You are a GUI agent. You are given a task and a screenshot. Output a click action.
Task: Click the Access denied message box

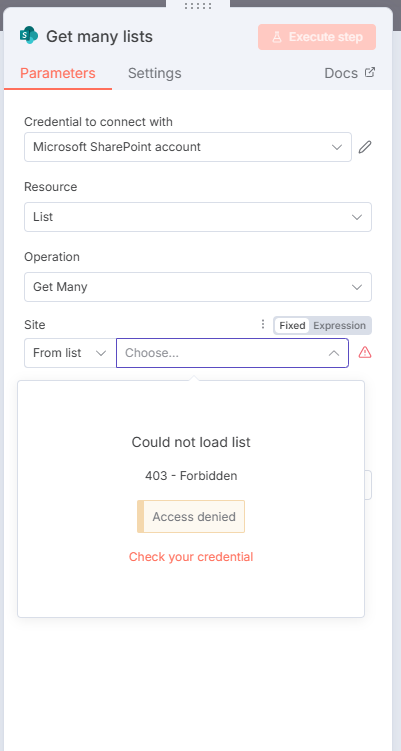tap(191, 516)
